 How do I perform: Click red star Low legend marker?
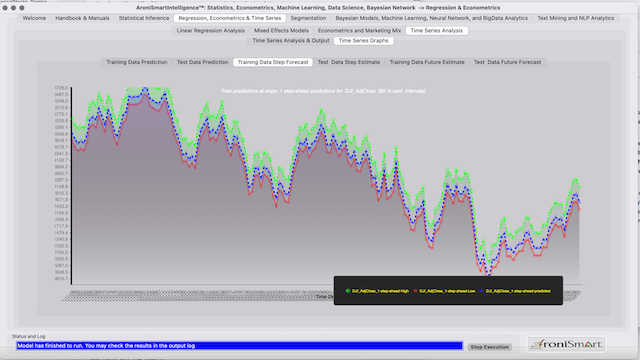pyautogui.click(x=416, y=291)
